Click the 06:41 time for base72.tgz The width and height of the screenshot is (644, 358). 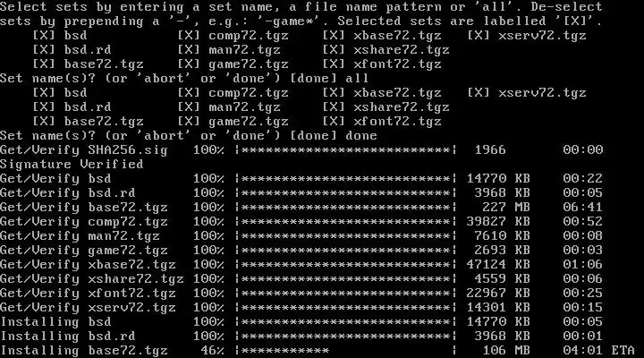583,207
